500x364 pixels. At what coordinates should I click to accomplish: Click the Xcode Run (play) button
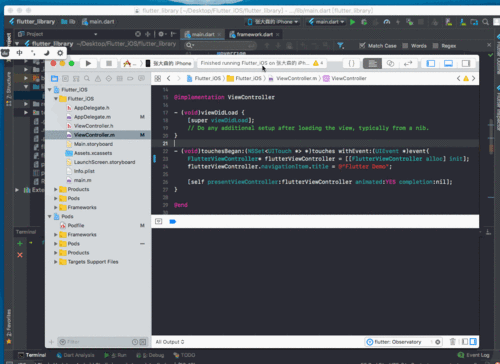[x=88, y=63]
